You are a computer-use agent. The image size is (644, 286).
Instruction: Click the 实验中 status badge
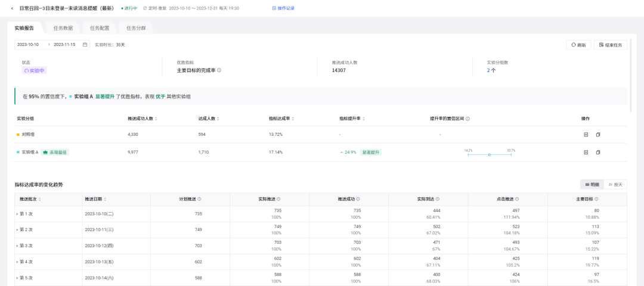[x=34, y=70]
